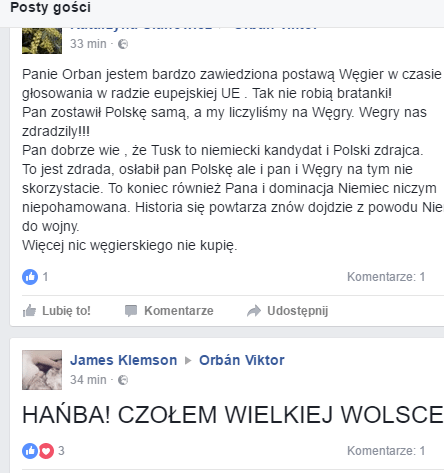Click the globe privacy icon beside 33 min
The height and width of the screenshot is (473, 444).
pyautogui.click(x=123, y=44)
